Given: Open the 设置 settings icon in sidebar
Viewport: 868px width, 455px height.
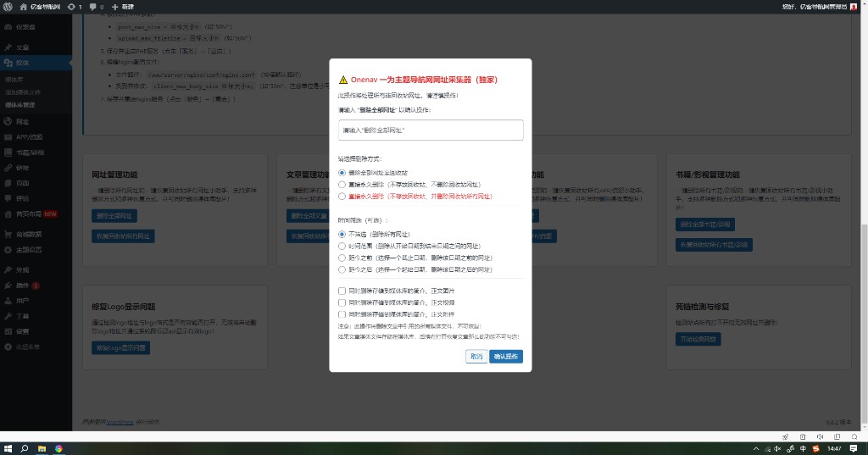Looking at the screenshot, I should click(8, 331).
